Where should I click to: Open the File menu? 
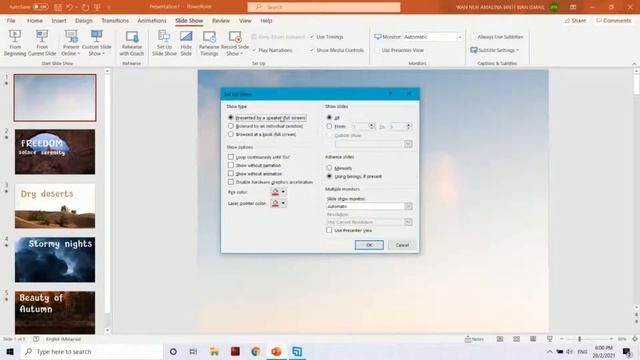(x=11, y=20)
